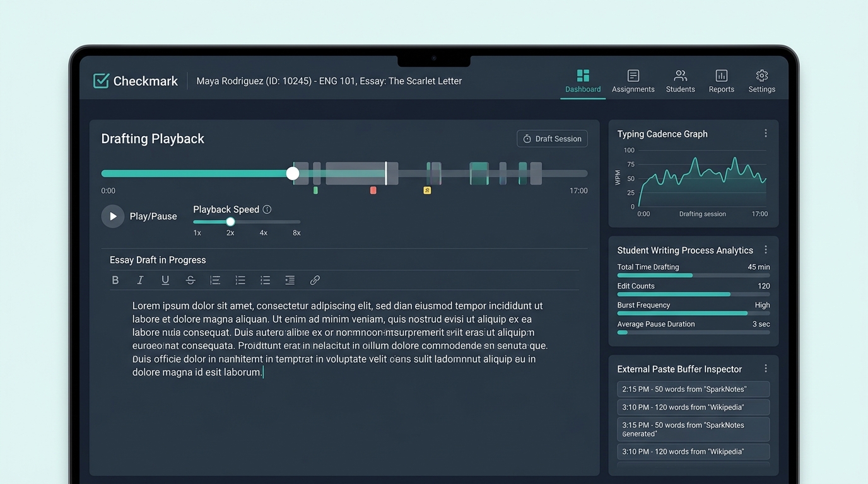Switch to the Dashboard tab
Viewport: 868px width, 484px height.
point(583,82)
